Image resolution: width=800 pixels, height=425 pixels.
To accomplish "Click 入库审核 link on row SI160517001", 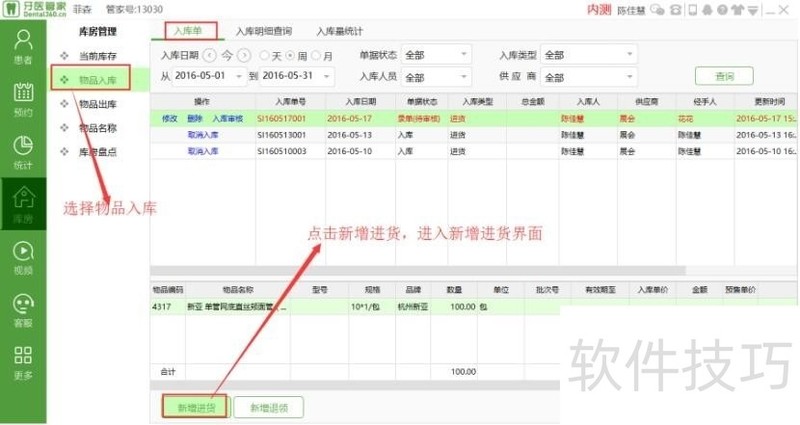I will [228, 118].
